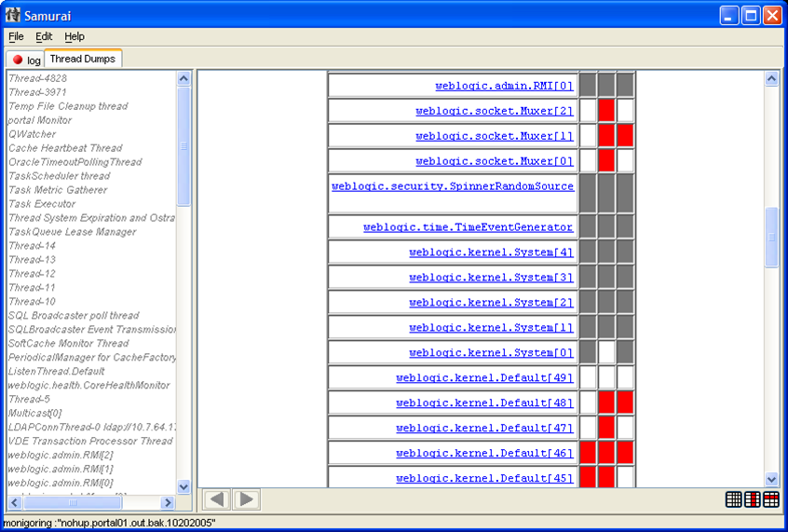788x532 pixels.
Task: Open the Help menu
Action: point(75,36)
